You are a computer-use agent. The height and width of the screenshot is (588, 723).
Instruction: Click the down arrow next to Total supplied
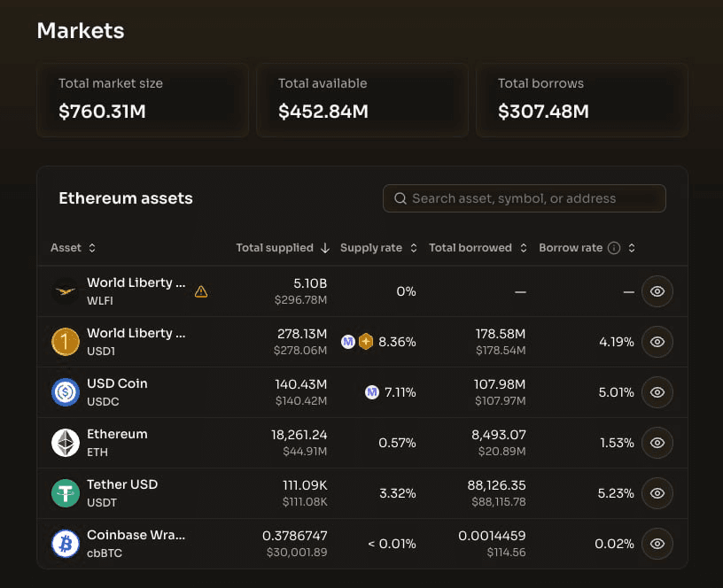pos(325,248)
